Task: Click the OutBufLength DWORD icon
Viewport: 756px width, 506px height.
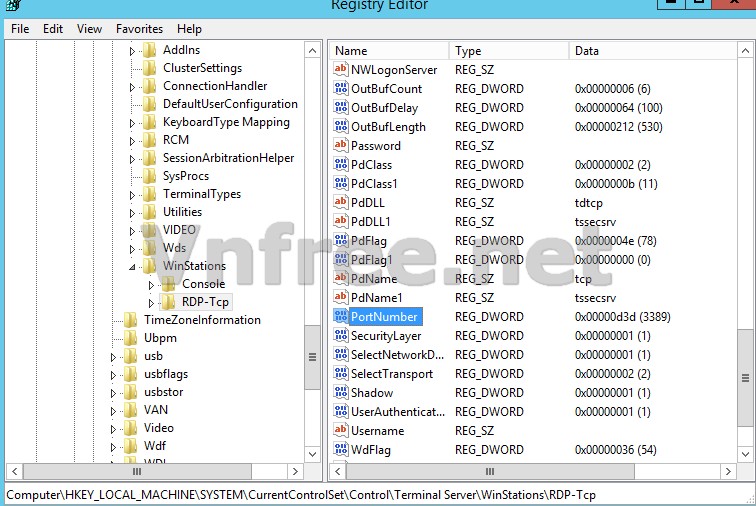Action: (340, 126)
